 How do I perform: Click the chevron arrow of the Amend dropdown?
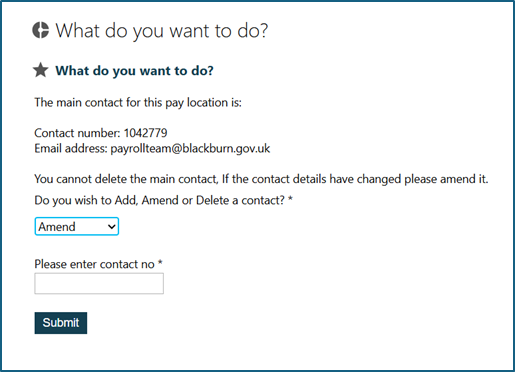coord(112,227)
